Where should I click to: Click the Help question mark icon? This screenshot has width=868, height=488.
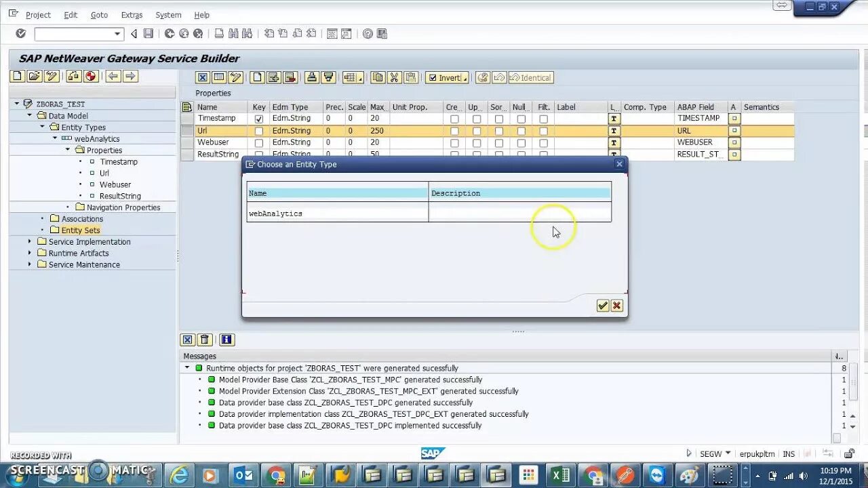click(x=368, y=33)
